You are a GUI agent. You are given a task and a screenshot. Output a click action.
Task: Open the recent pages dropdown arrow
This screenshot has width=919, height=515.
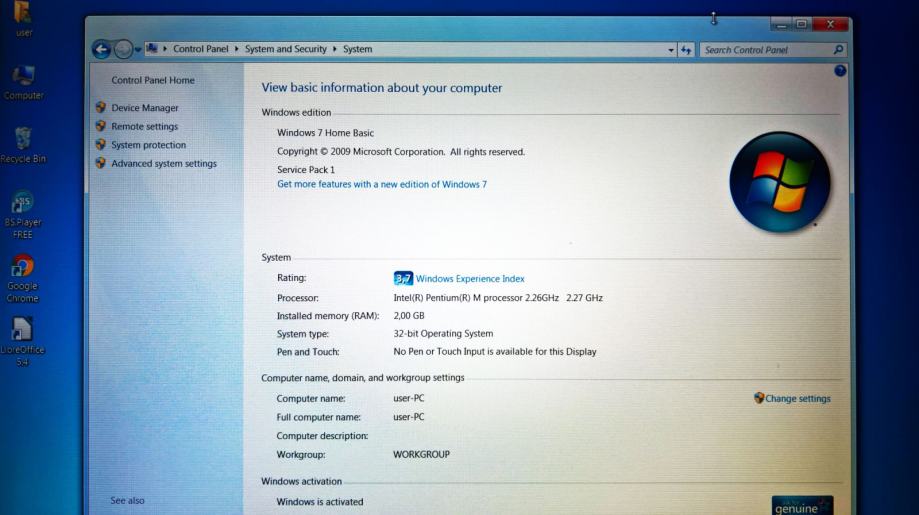tap(138, 50)
